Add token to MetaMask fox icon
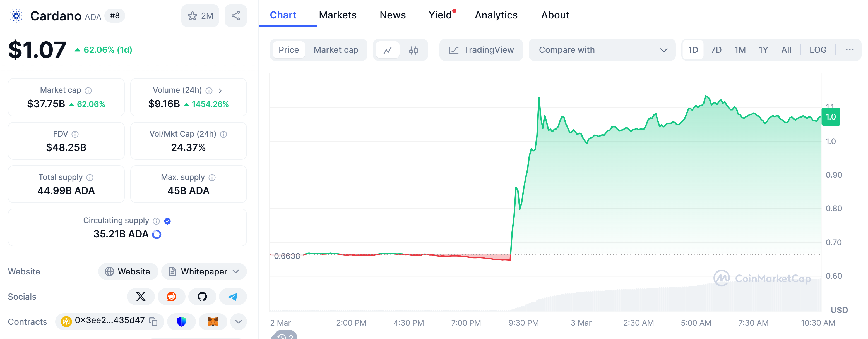Viewport: 868px width, 339px height. [x=213, y=321]
